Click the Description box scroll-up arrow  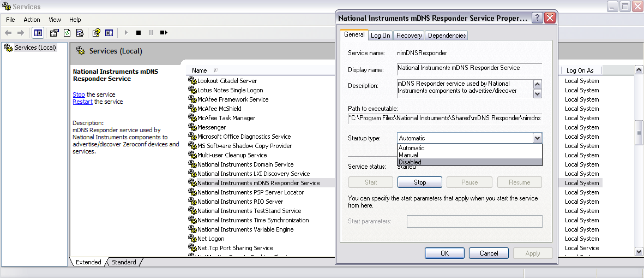pos(537,84)
